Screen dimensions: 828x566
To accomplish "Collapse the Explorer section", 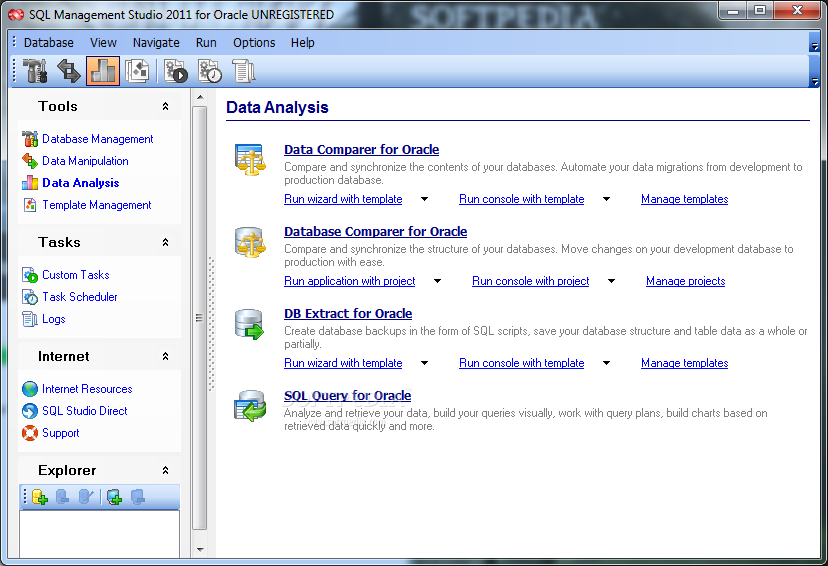I will click(x=165, y=470).
